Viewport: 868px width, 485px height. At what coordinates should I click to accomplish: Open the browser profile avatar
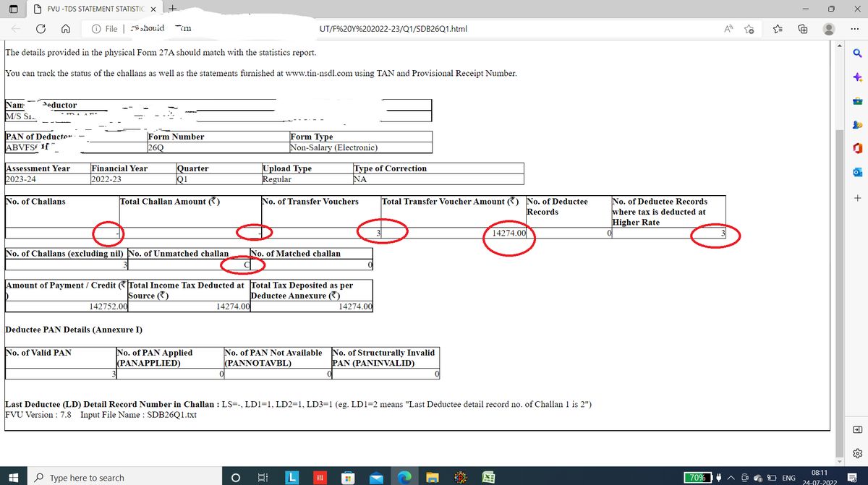tap(830, 28)
